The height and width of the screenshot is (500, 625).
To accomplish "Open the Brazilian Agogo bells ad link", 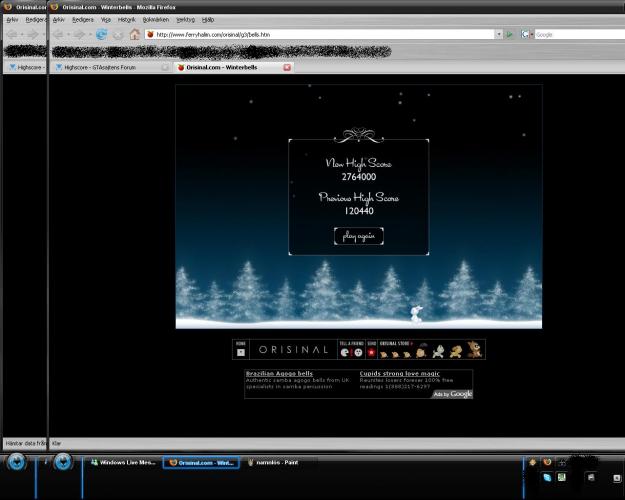I will coord(278,373).
